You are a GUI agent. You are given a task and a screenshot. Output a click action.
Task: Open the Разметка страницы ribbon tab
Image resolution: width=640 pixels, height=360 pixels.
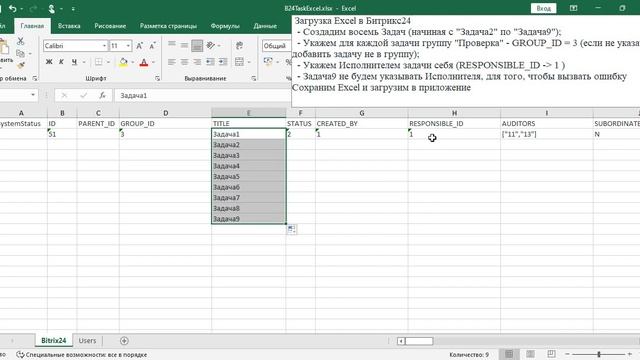168,26
